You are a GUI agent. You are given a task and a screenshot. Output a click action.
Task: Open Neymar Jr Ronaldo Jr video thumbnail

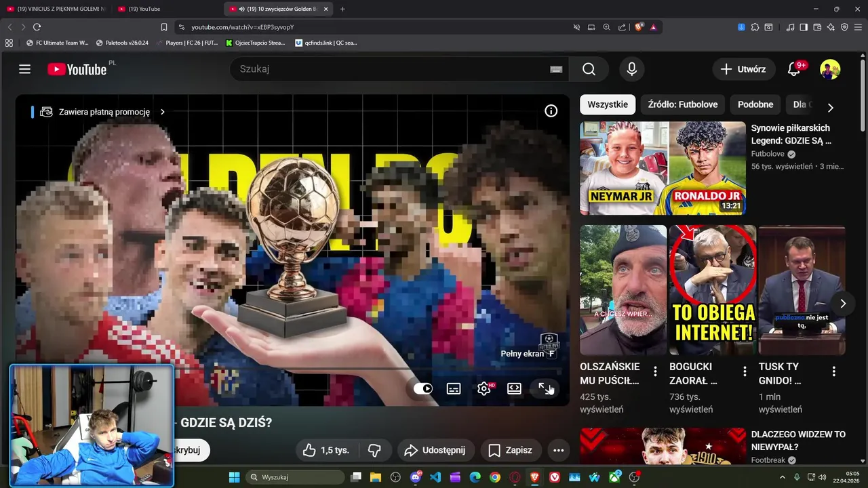click(x=663, y=168)
